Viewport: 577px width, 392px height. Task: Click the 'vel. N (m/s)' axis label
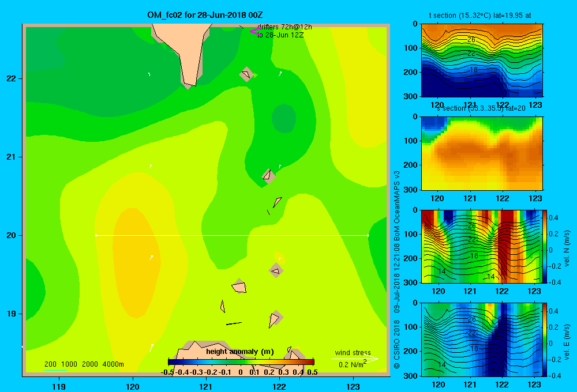tap(567, 248)
